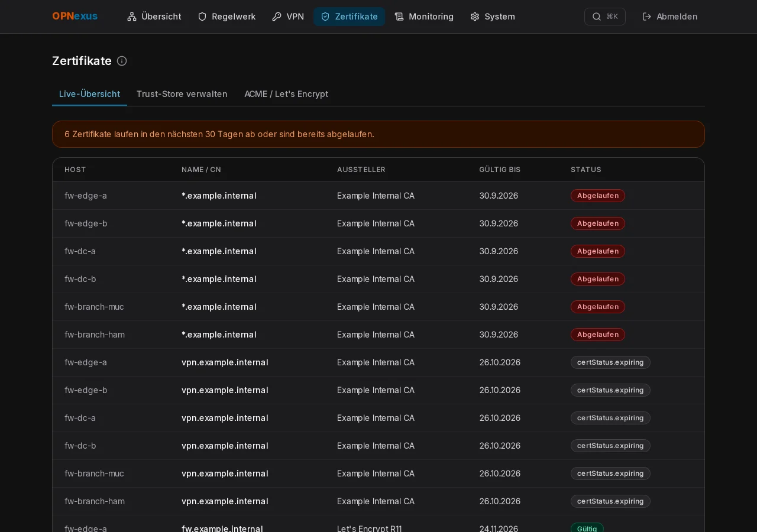Open the Monitoring menu item
The image size is (757, 532).
[424, 17]
